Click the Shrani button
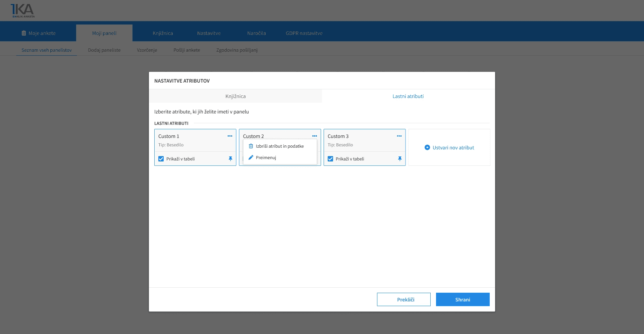This screenshot has height=334, width=644. [463, 299]
